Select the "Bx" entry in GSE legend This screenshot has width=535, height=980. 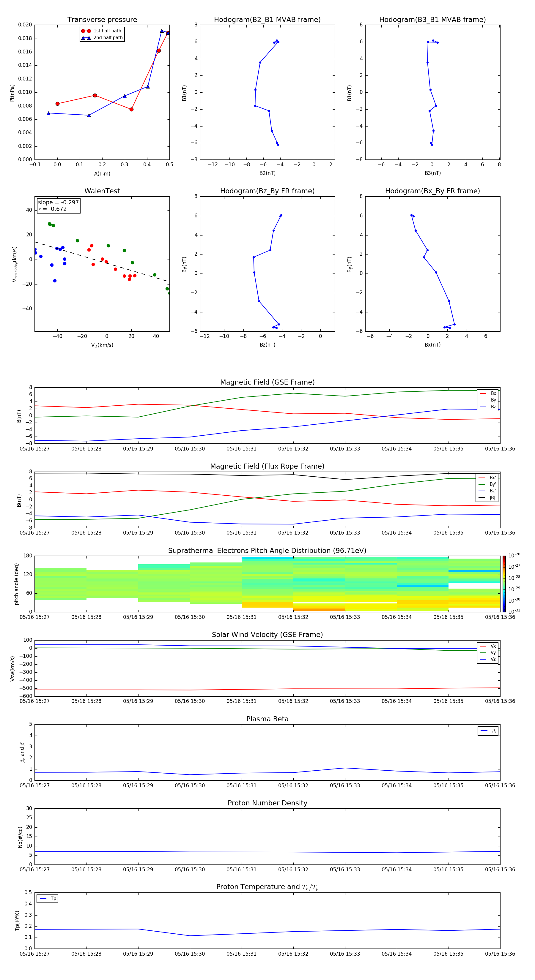coord(488,393)
